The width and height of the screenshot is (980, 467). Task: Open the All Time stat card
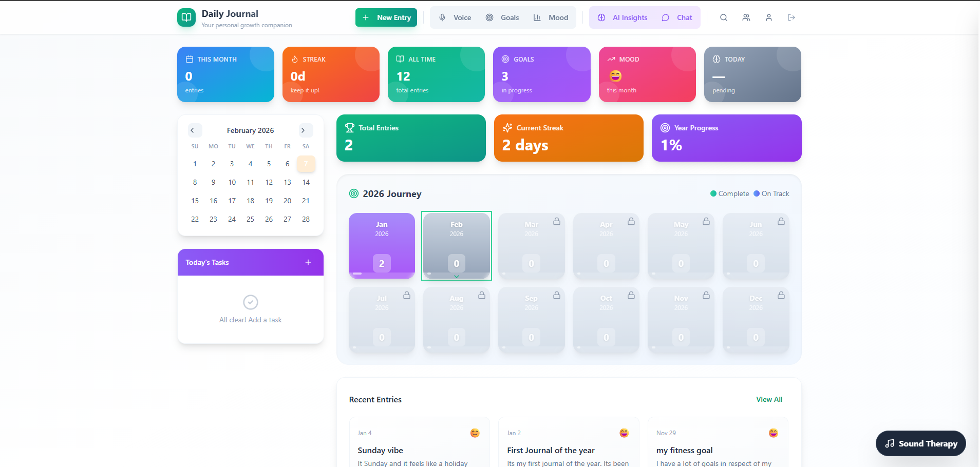436,74
